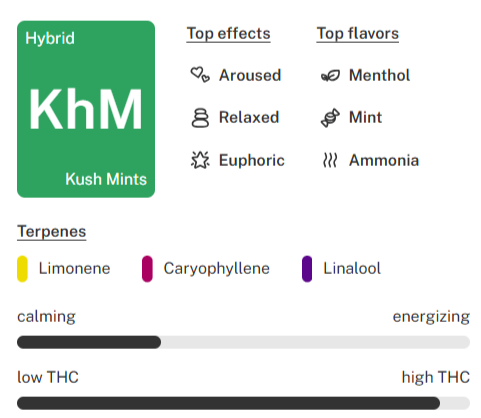Image resolution: width=481 pixels, height=418 pixels.
Task: Open the Top effects heading link
Action: (228, 34)
